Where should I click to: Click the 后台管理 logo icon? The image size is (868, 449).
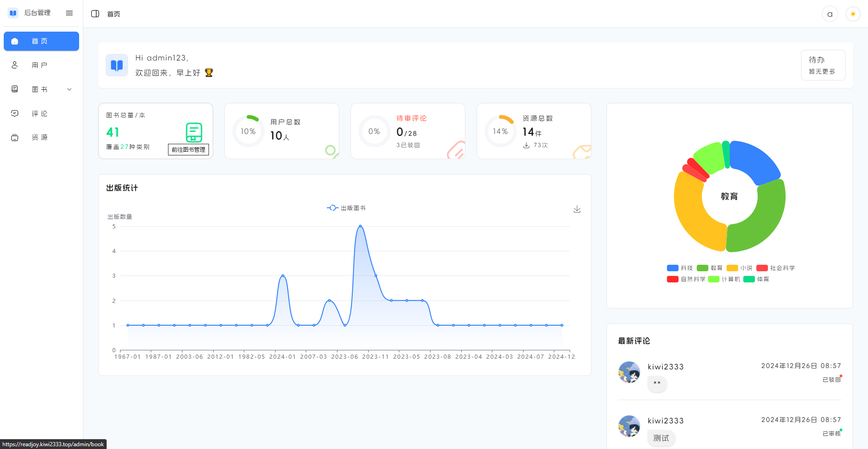[13, 13]
